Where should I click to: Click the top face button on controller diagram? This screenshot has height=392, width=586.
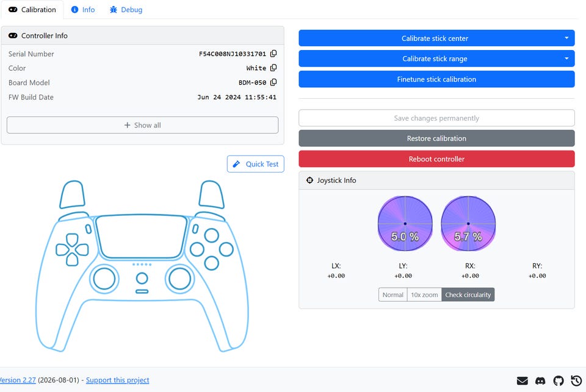(212, 235)
